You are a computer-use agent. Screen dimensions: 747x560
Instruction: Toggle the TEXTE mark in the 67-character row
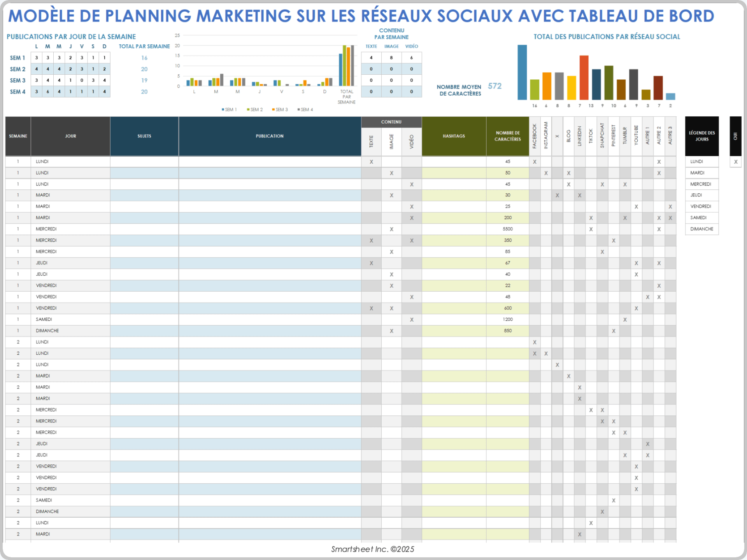371,263
